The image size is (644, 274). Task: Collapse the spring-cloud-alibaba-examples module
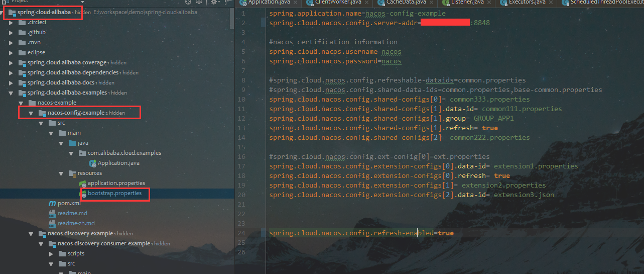[11, 93]
